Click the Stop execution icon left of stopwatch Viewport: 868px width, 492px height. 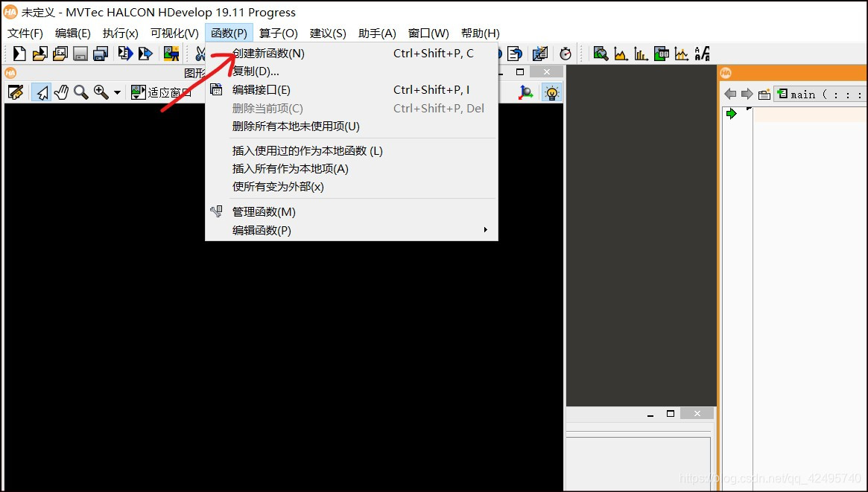tap(539, 54)
